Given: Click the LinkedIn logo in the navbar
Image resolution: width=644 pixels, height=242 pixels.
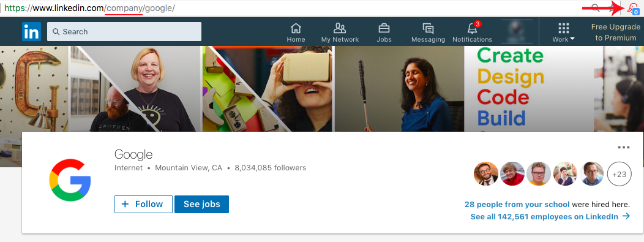Looking at the screenshot, I should [x=31, y=32].
